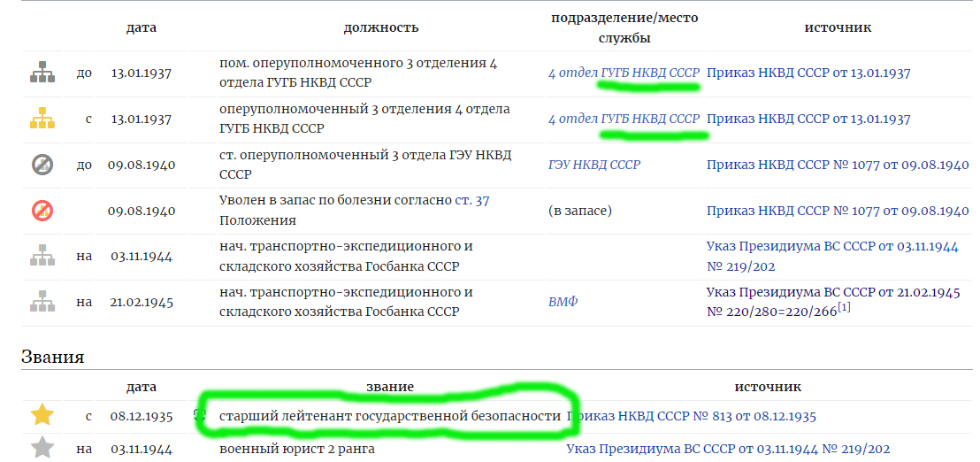Screen dimensions: 980x462
Task: Click the yellow star rank icon
Action: pyautogui.click(x=42, y=415)
